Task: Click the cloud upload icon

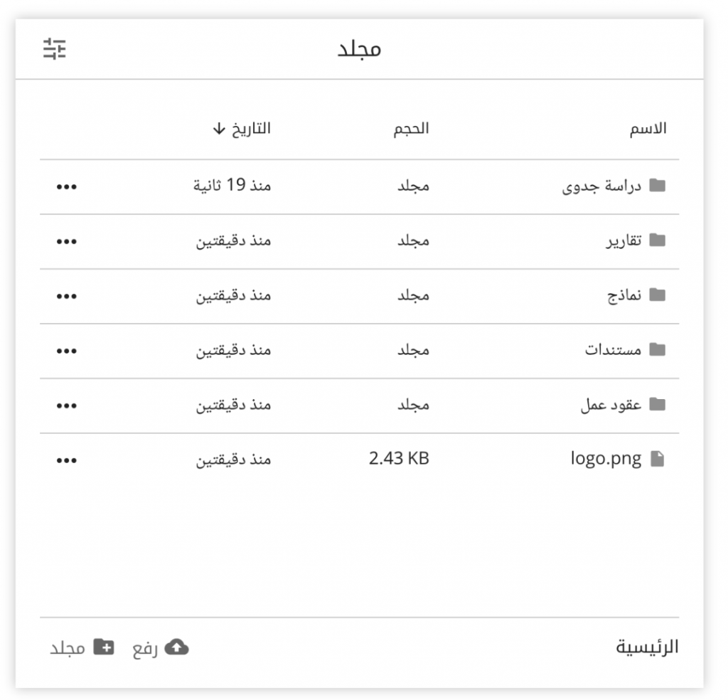Action: (x=177, y=647)
